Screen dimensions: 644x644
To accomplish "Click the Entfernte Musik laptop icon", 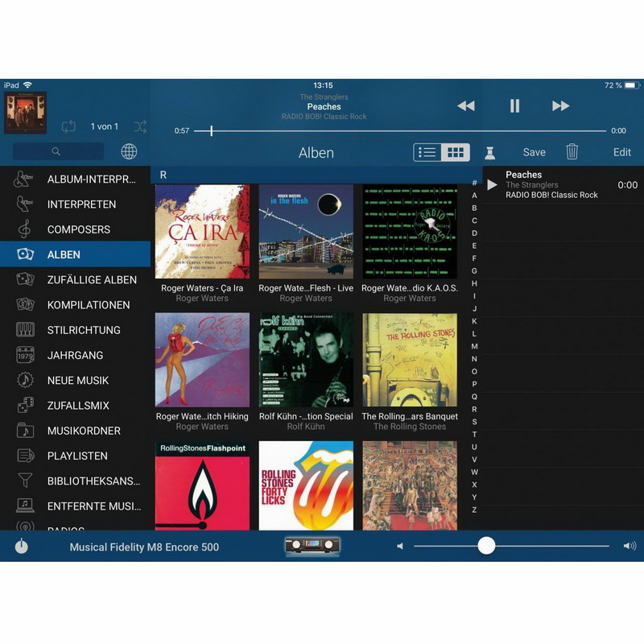I will point(25,506).
